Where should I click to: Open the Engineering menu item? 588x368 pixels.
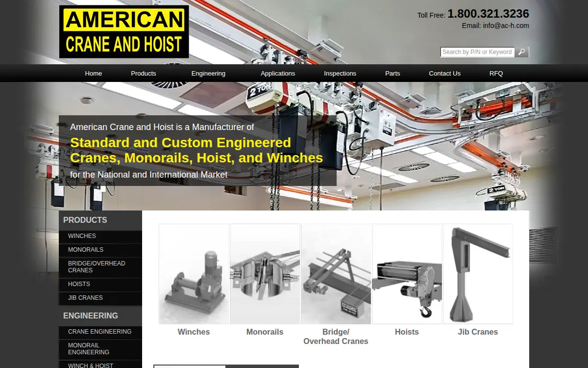point(208,74)
